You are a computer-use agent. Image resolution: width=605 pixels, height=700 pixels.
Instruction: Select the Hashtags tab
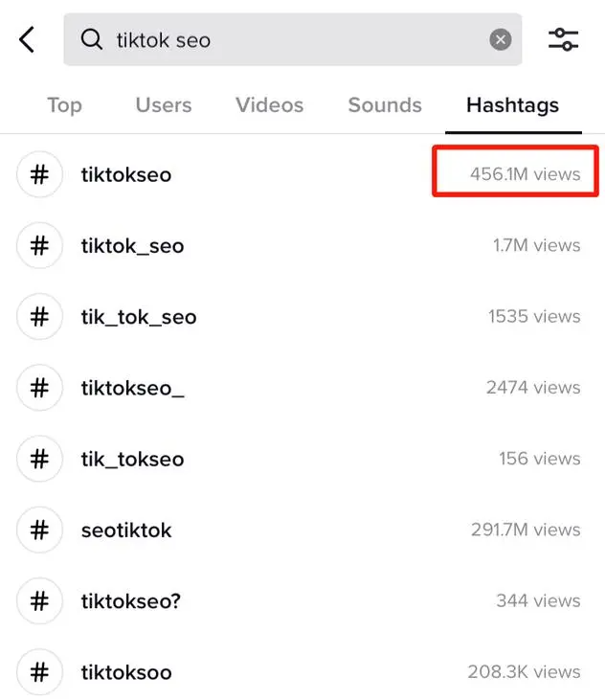(x=512, y=105)
